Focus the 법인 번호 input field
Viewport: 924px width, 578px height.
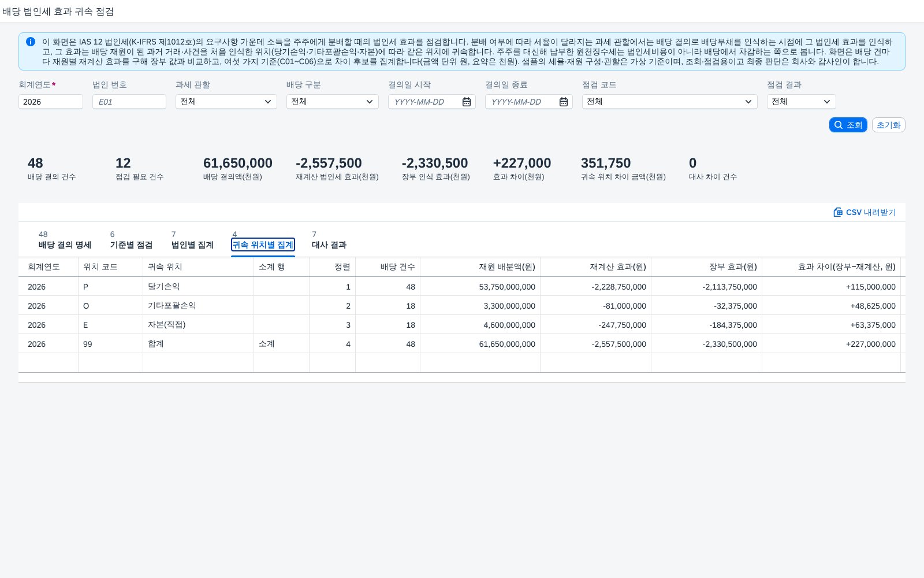pyautogui.click(x=129, y=102)
